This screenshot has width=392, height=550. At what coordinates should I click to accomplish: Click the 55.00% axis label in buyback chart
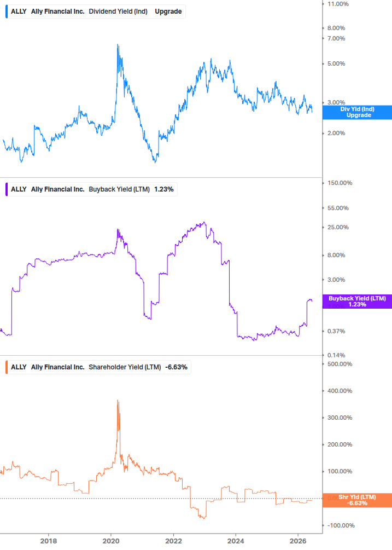click(x=338, y=208)
